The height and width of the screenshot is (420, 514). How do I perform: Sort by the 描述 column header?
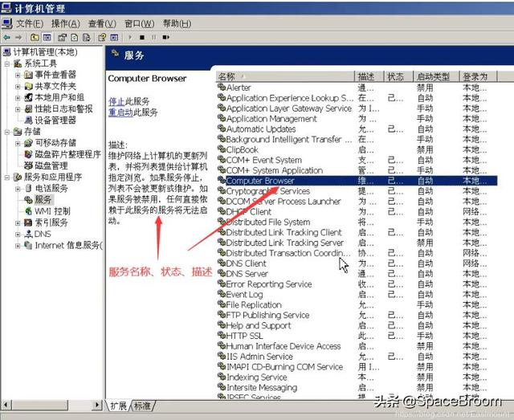pos(369,77)
